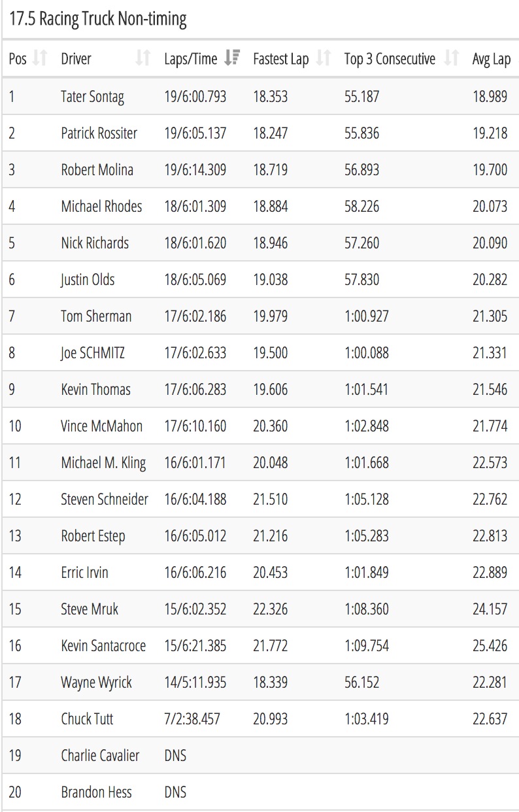Screen dimensions: 519x812
Task: Click the active sort icon beside Laps/Time
Action: tap(231, 58)
